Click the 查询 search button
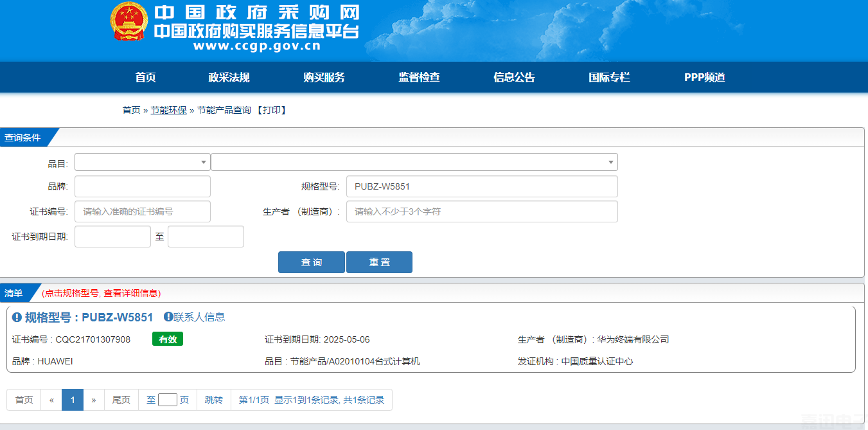The image size is (868, 430). point(312,262)
